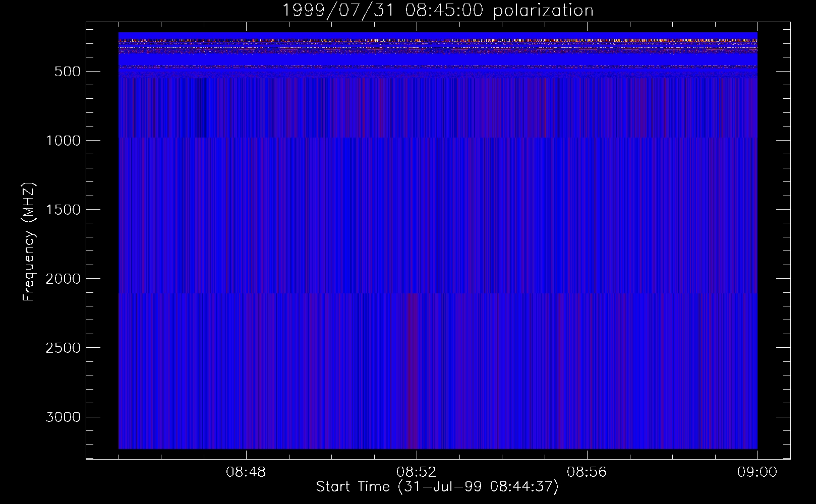Viewport: 816px width, 504px height.
Task: Click the 'Start Time (31-Jul-99 08:44:37)' axis label
Action: (x=437, y=487)
